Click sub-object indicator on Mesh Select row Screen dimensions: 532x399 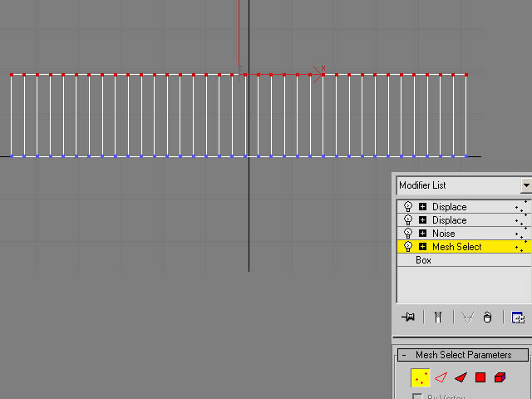click(x=521, y=246)
